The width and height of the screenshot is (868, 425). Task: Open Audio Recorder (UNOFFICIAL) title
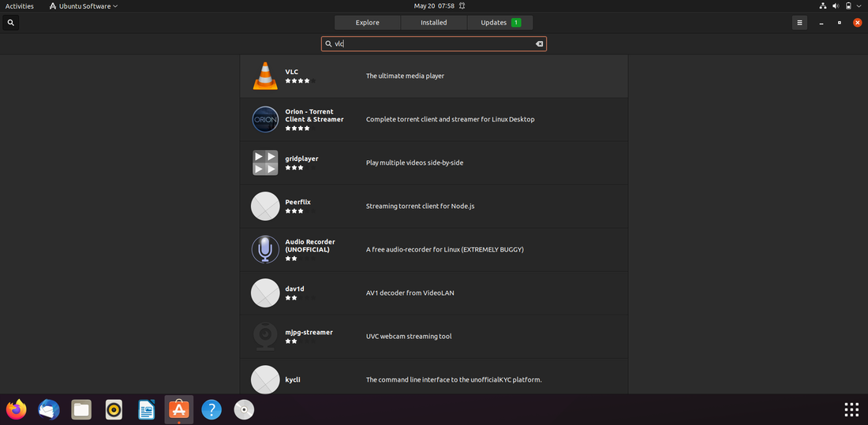click(310, 246)
